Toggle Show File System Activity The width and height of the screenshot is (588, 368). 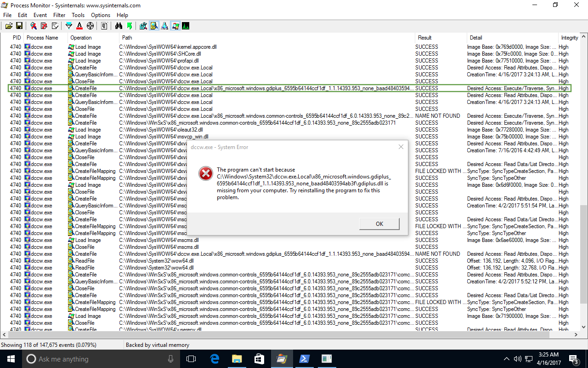154,26
